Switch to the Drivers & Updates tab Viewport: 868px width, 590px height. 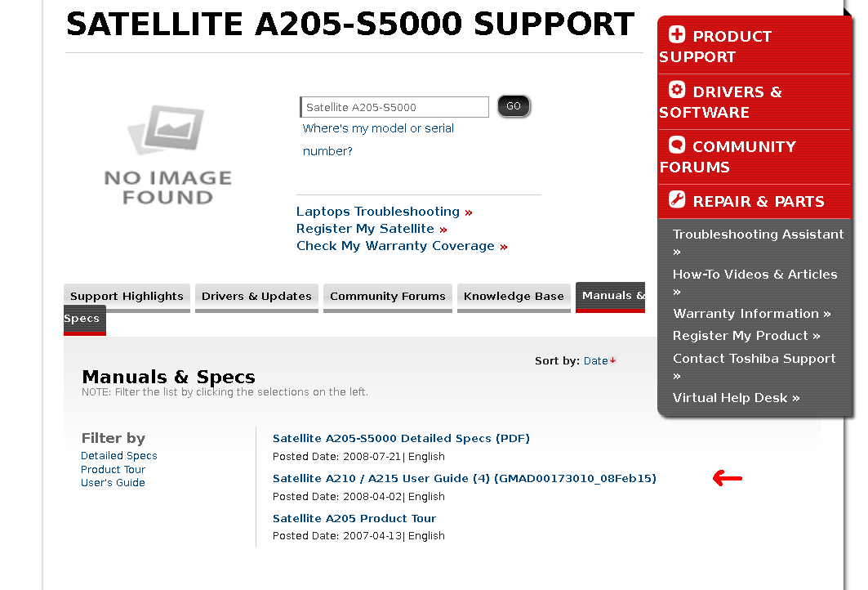[256, 297]
